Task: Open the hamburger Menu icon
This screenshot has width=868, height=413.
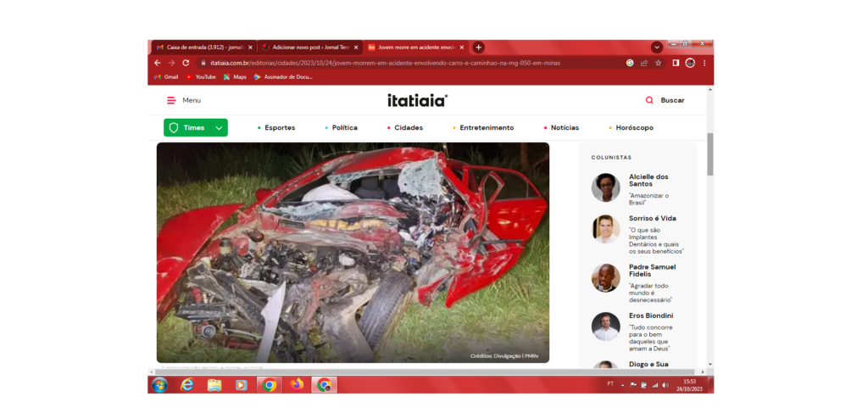Action: 171,100
